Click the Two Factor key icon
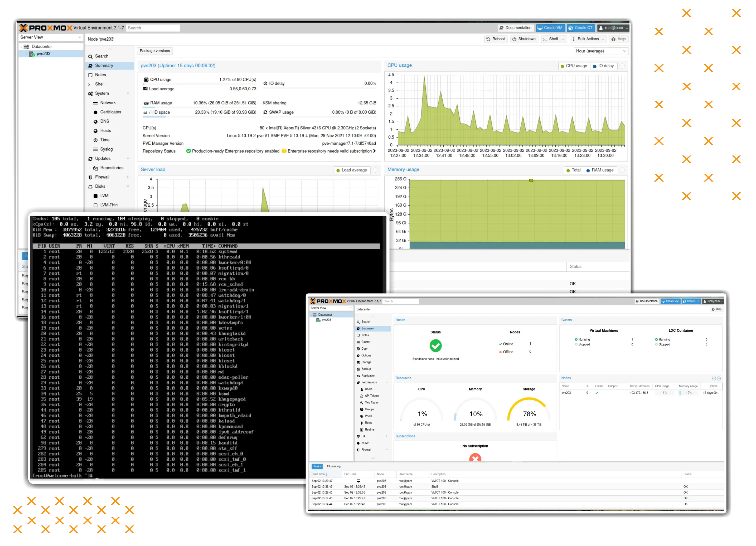Screen dimensions: 756x546 pos(361,403)
